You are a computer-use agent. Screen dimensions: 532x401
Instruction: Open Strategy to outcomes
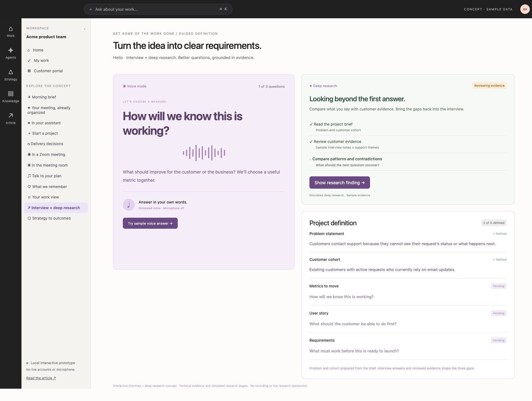(56, 218)
